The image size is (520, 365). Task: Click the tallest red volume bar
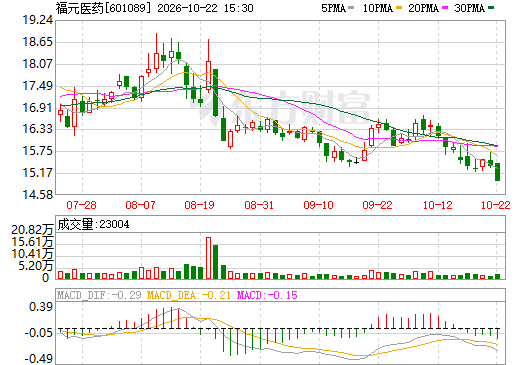click(x=208, y=258)
